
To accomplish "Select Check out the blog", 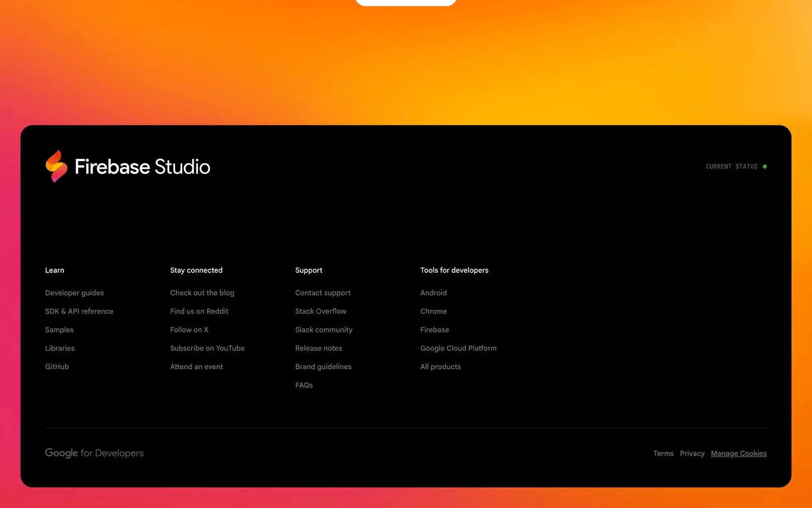I will (202, 293).
